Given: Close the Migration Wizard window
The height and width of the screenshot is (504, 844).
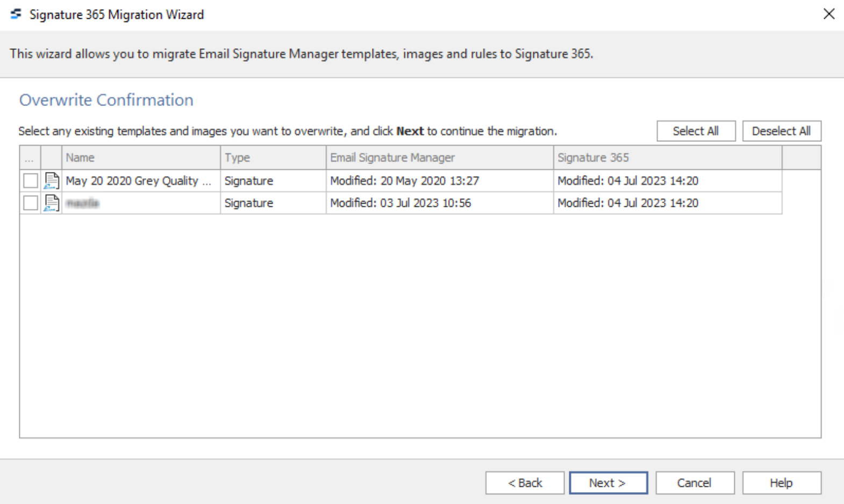Looking at the screenshot, I should tap(829, 14).
